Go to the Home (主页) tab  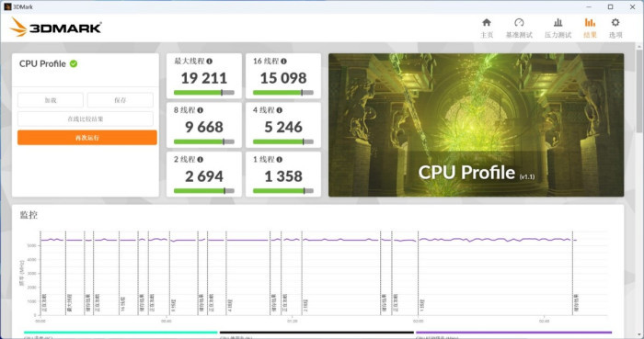point(487,28)
